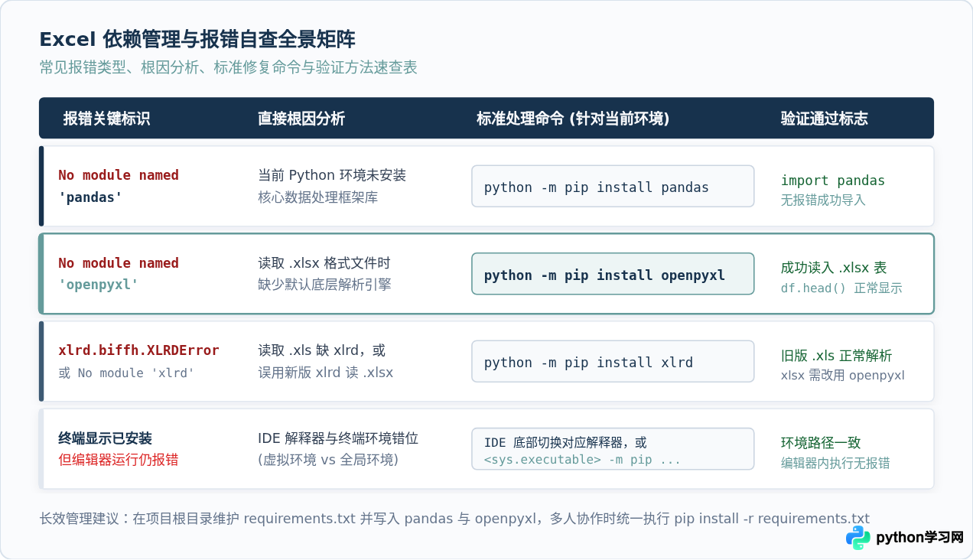Click the 环境路径一致 text
This screenshot has width=973, height=560.
pos(821,443)
